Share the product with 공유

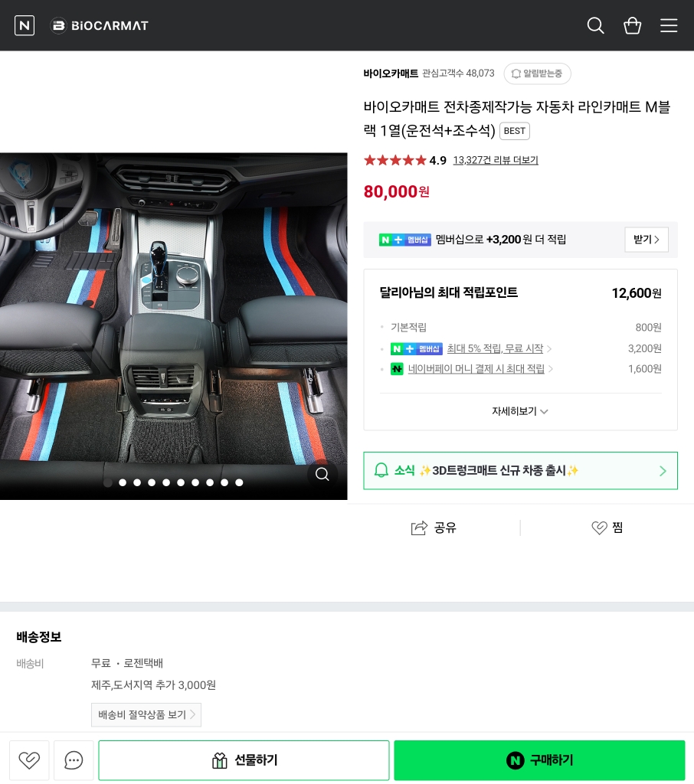434,528
